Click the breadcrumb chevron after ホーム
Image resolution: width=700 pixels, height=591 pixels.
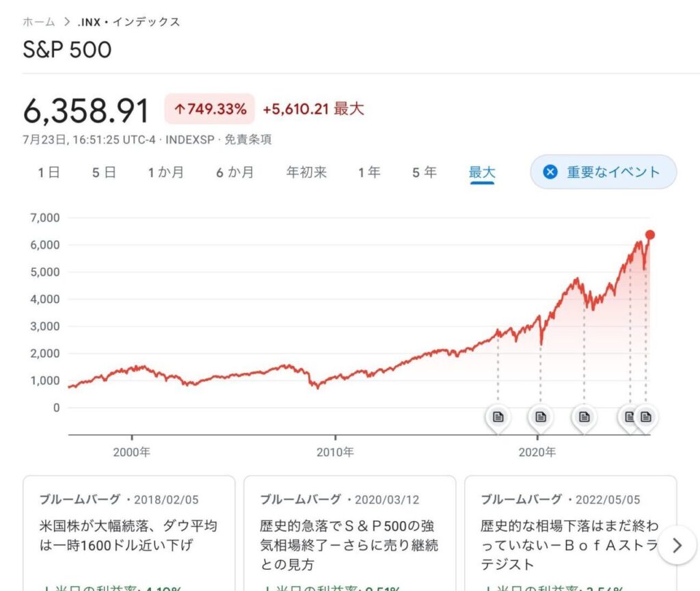67,22
